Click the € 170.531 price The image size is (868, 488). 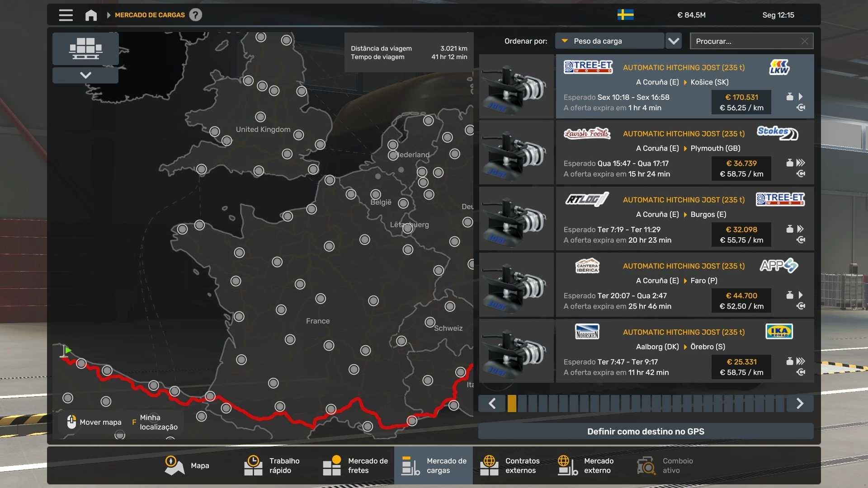click(741, 97)
